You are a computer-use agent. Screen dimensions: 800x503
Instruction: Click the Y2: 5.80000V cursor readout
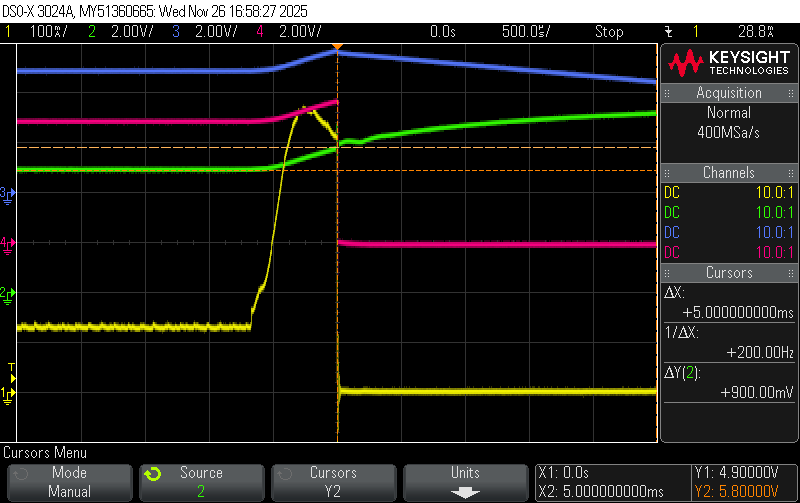coord(737,492)
